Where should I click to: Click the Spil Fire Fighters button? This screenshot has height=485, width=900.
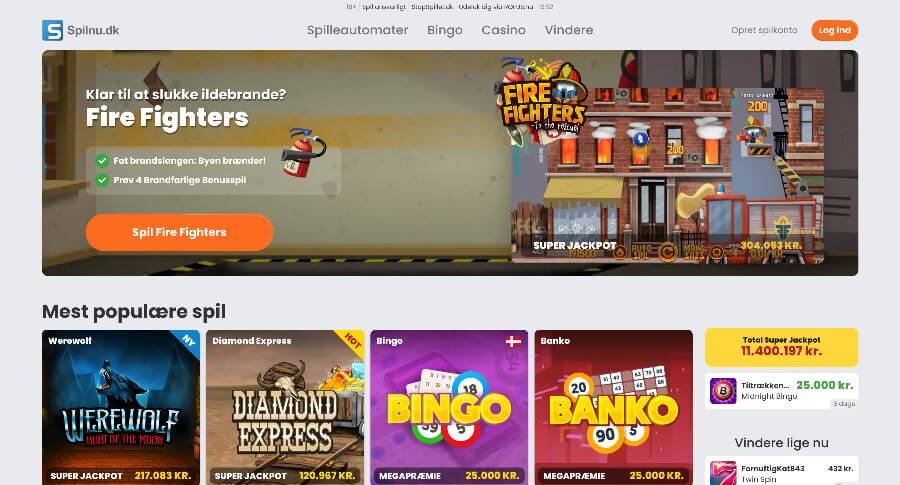click(180, 232)
